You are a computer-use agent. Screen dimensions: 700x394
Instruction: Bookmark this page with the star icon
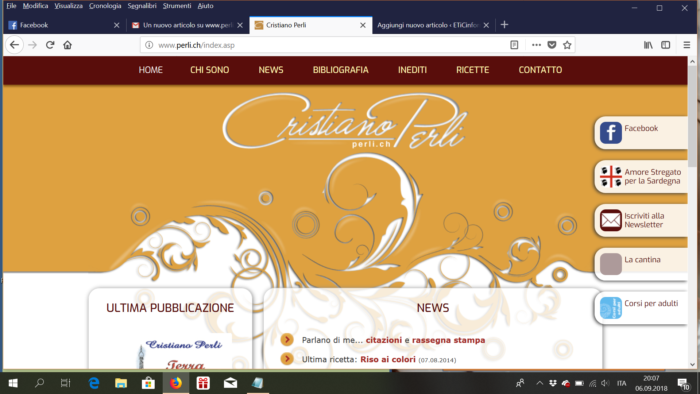pos(567,45)
